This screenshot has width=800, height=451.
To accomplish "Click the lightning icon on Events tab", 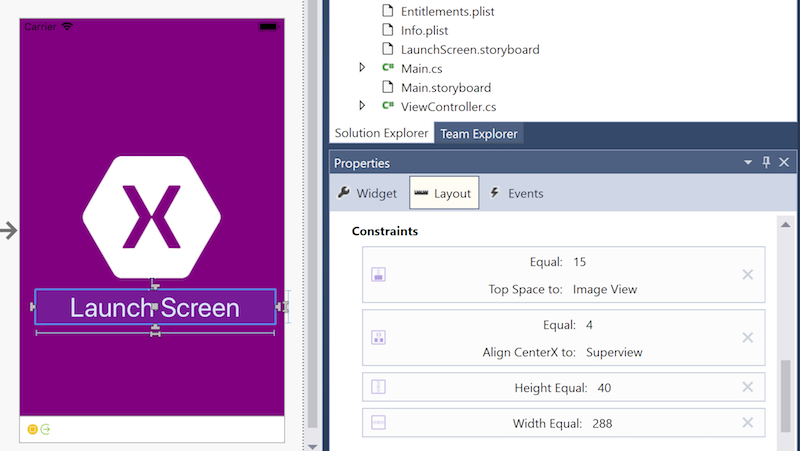I will pyautogui.click(x=494, y=192).
